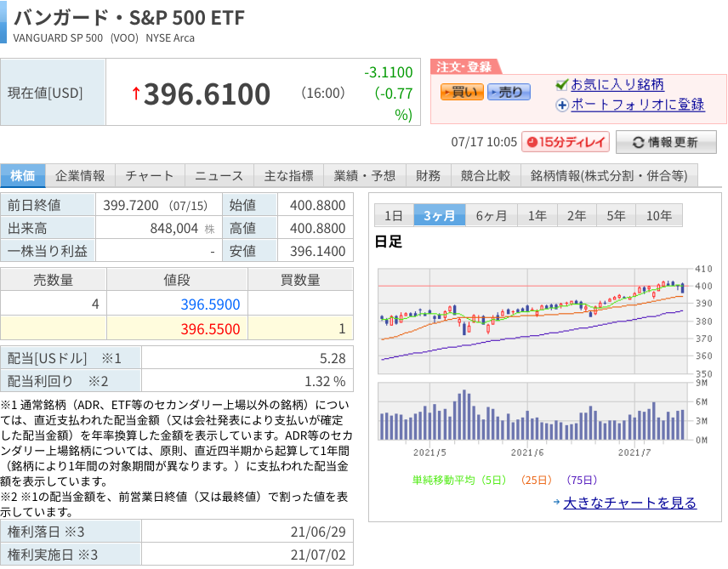Click ask price 396.5900

point(210,304)
